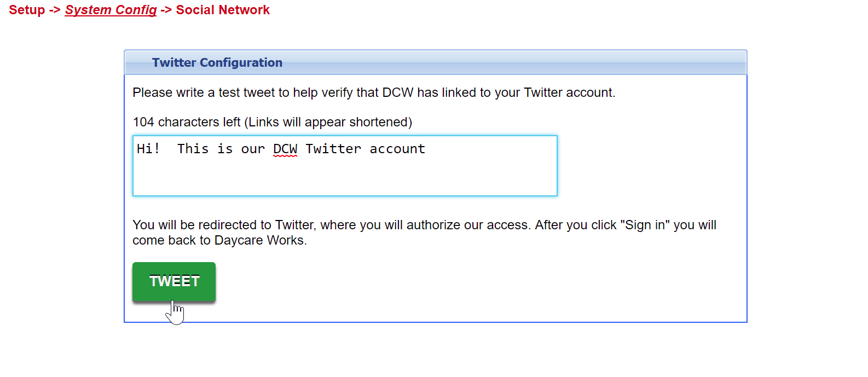The height and width of the screenshot is (377, 868).
Task: Click the Setup breadcrumb text
Action: (27, 10)
